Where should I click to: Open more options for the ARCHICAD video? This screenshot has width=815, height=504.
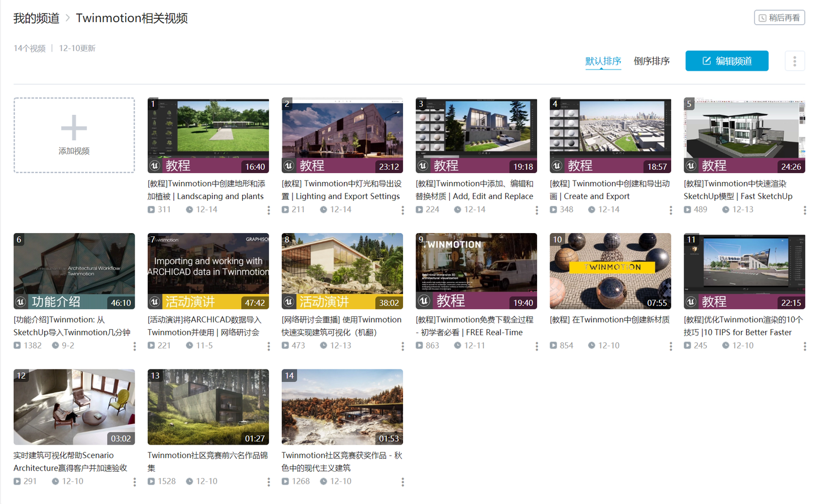pos(268,346)
